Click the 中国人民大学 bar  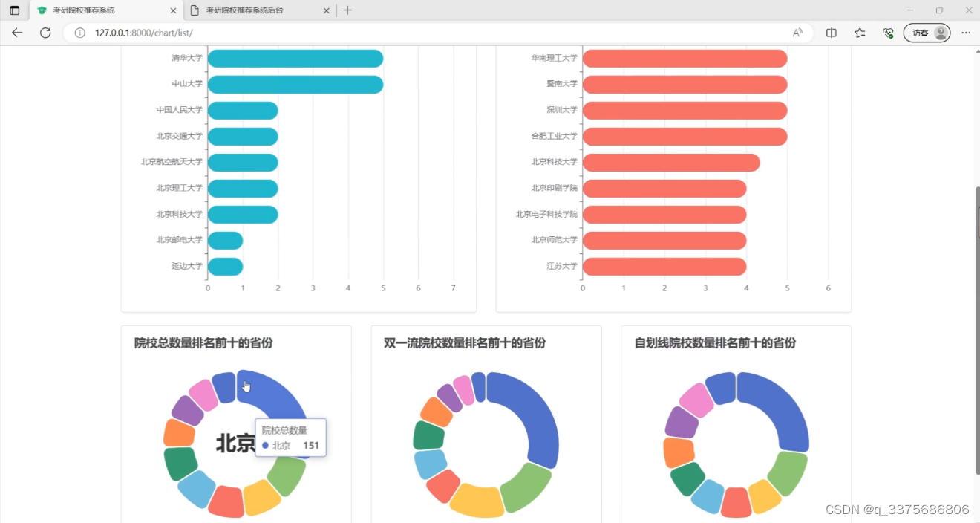(243, 111)
